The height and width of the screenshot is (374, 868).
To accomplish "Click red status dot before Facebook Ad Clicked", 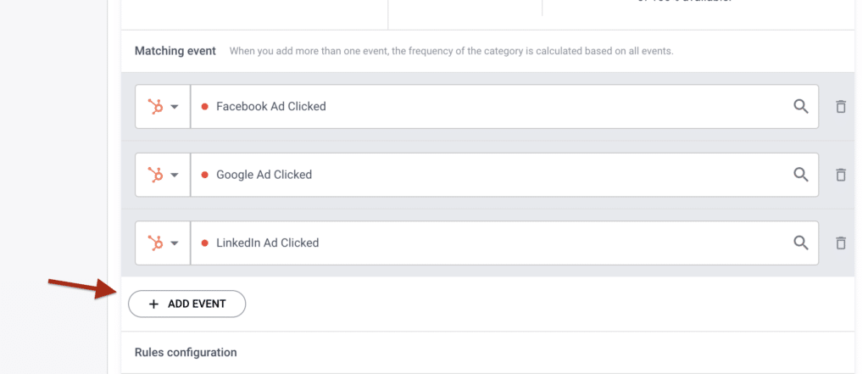I will [x=204, y=106].
